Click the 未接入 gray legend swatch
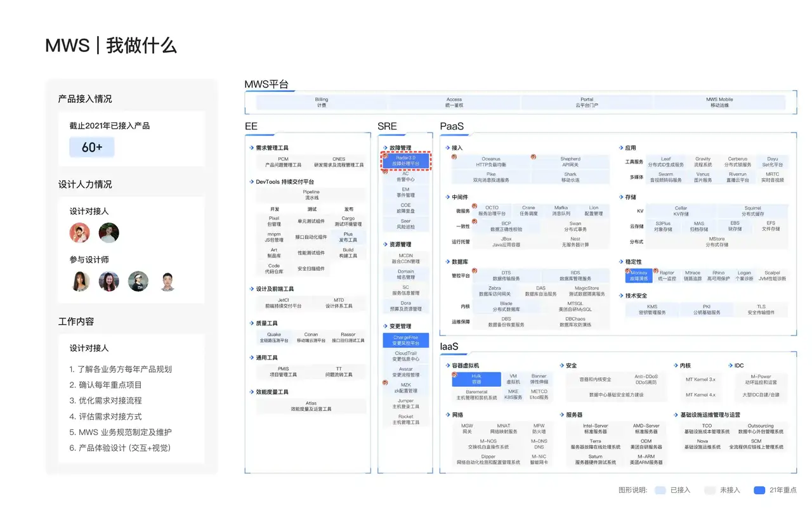The width and height of the screenshot is (812, 508). 710,490
